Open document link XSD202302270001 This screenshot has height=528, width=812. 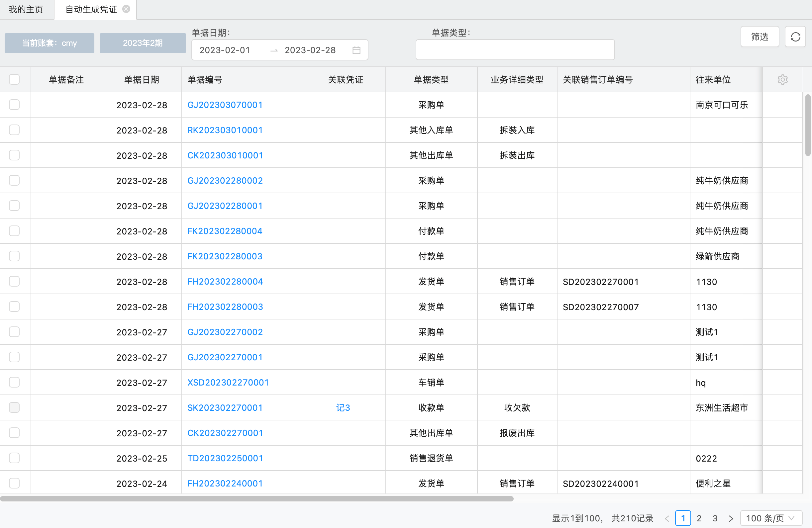click(228, 382)
